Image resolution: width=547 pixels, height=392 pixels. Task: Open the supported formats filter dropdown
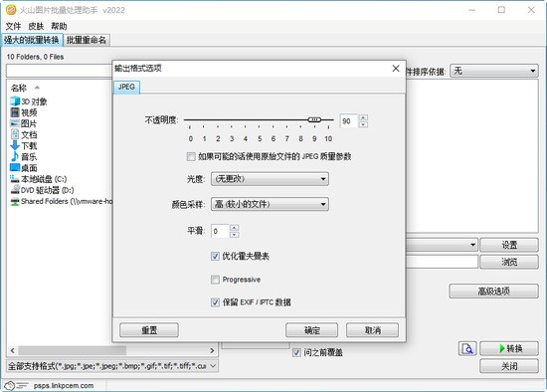tap(112, 366)
